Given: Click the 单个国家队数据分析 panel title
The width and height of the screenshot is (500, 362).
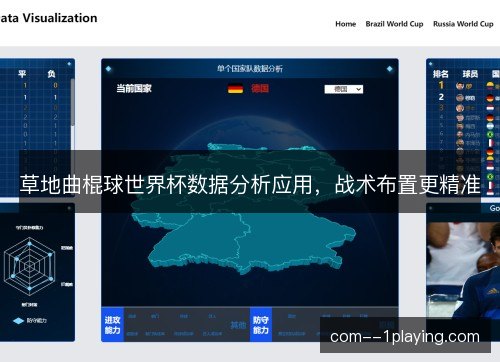Looking at the screenshot, I should (250, 69).
